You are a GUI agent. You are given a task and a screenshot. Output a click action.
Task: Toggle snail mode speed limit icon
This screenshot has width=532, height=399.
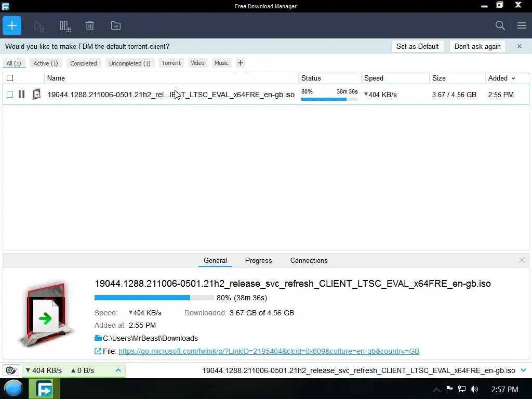coord(11,370)
